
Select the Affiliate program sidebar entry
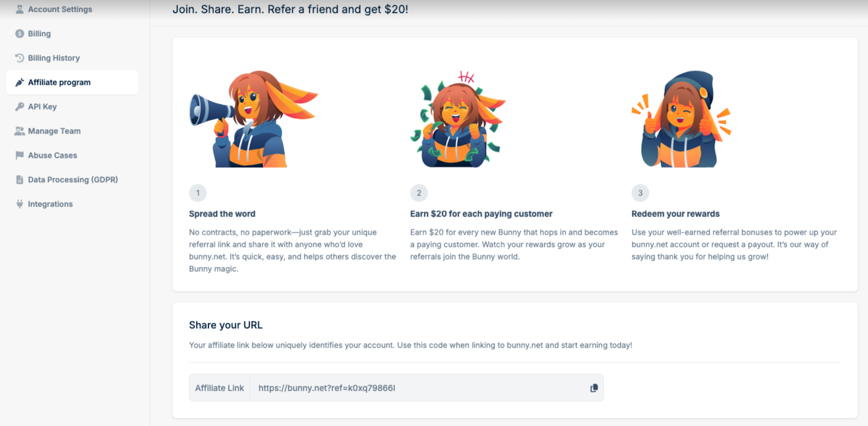[60, 82]
